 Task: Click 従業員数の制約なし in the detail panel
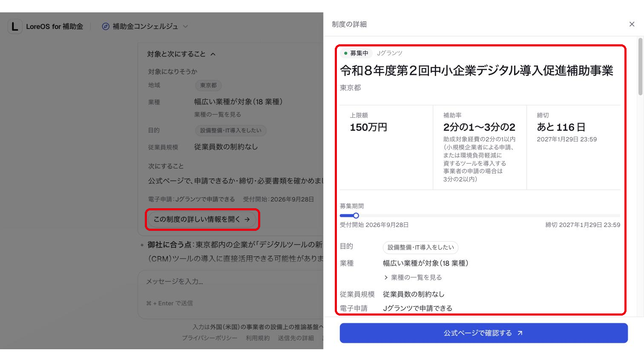414,294
